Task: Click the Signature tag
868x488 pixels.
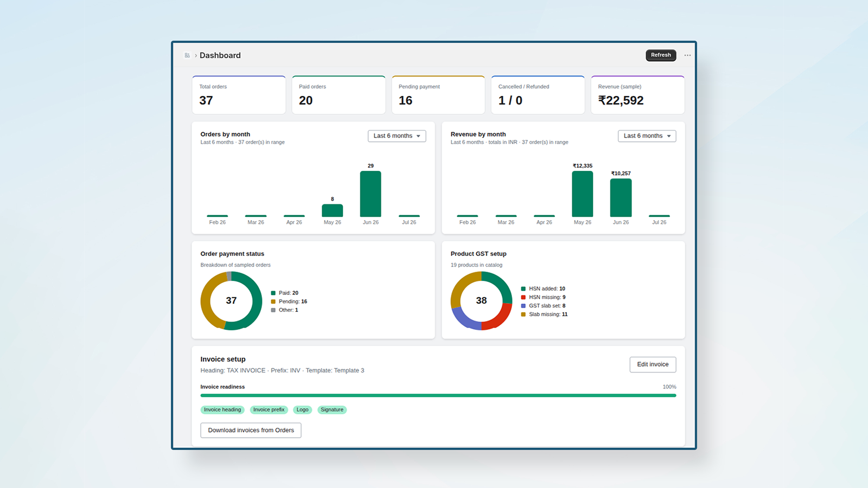Action: point(332,410)
